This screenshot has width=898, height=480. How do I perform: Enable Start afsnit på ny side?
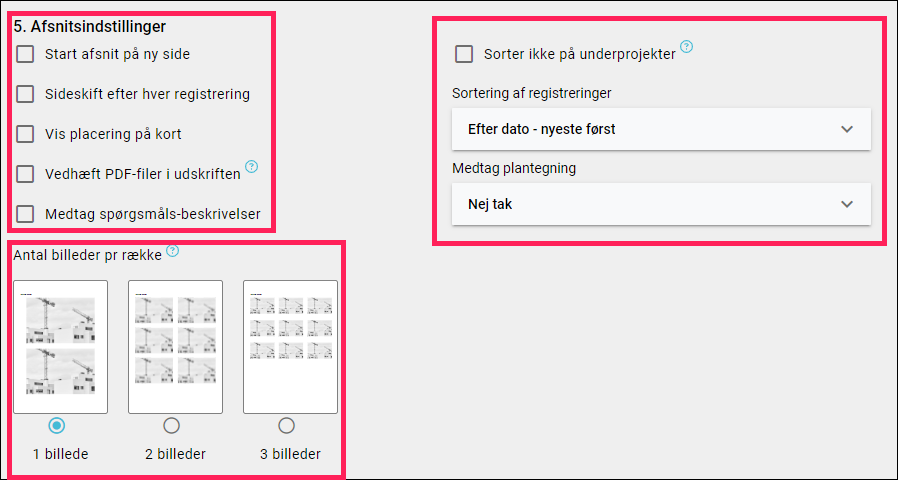pos(25,54)
